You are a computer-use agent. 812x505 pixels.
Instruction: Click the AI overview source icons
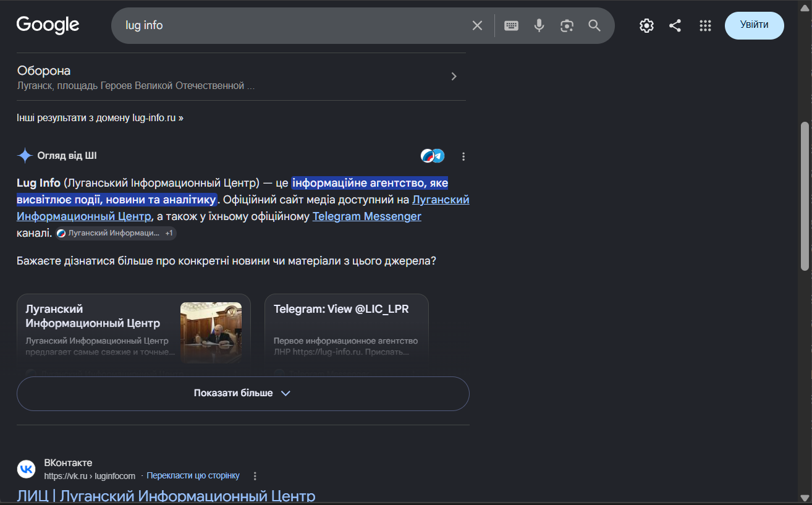(x=433, y=156)
